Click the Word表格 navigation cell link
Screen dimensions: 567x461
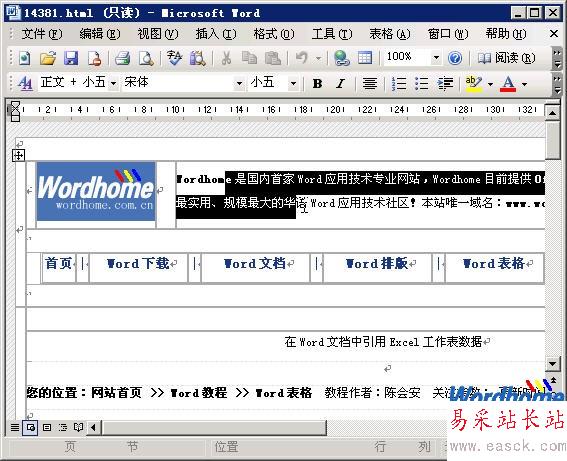coord(494,264)
